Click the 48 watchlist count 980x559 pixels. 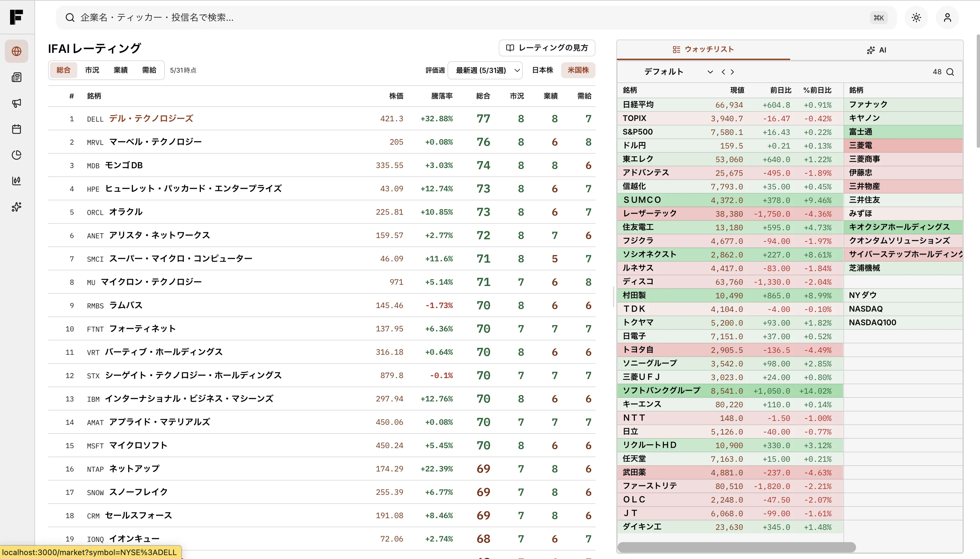click(937, 72)
